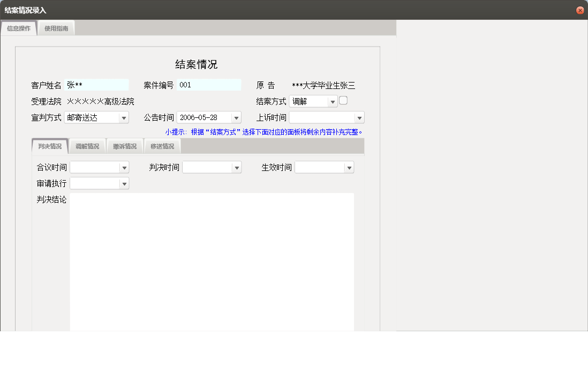The width and height of the screenshot is (588, 380).
Task: Expand the 合议时间 date dropdown
Action: [124, 168]
